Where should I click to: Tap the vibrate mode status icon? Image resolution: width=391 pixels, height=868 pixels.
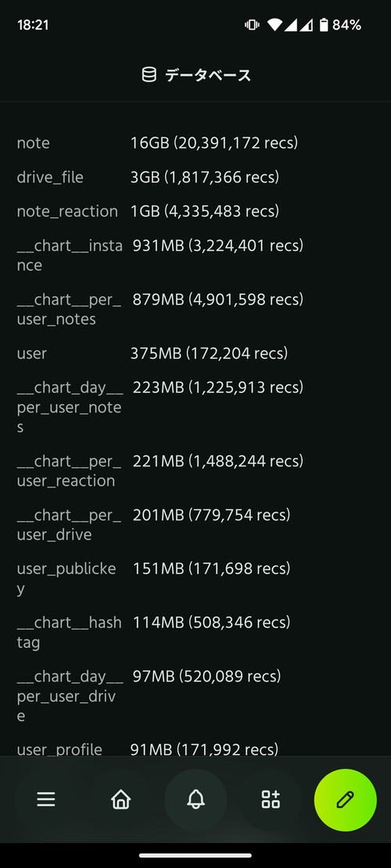click(x=252, y=25)
